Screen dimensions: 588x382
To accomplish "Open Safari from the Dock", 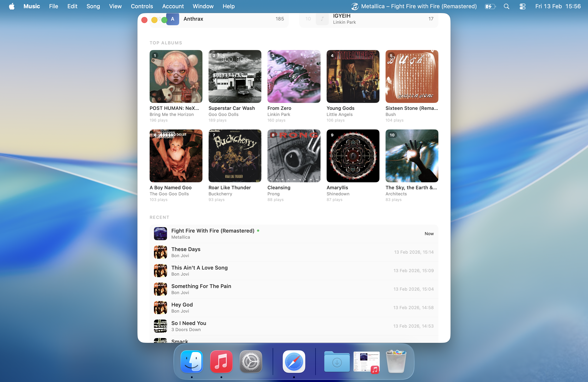I will point(294,361).
